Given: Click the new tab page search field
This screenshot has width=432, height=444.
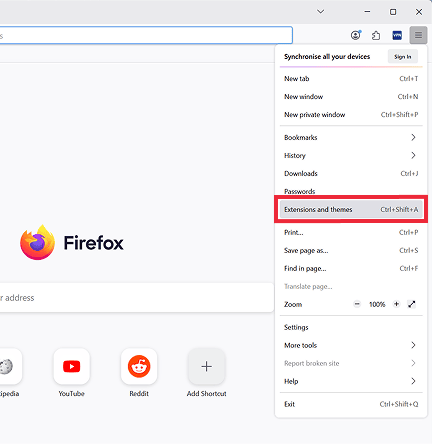Looking at the screenshot, I should [137, 298].
